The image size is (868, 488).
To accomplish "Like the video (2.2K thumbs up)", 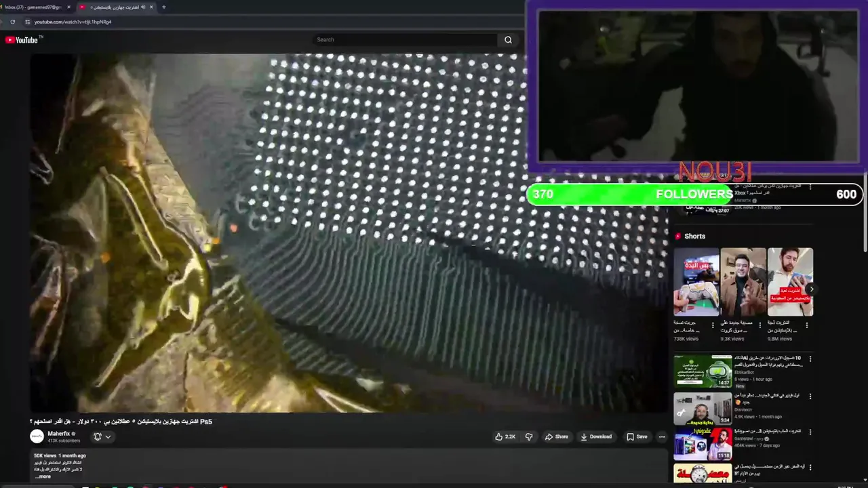I will point(505,436).
